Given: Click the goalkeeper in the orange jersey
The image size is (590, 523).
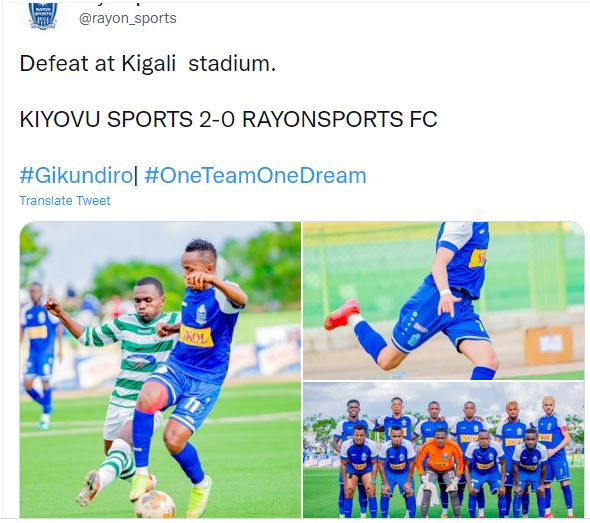Looking at the screenshot, I should [439, 471].
